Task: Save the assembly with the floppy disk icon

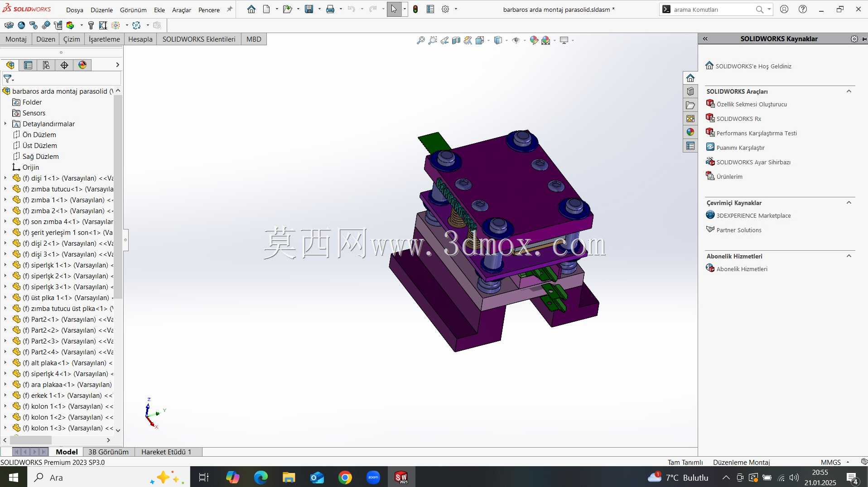Action: [x=309, y=9]
